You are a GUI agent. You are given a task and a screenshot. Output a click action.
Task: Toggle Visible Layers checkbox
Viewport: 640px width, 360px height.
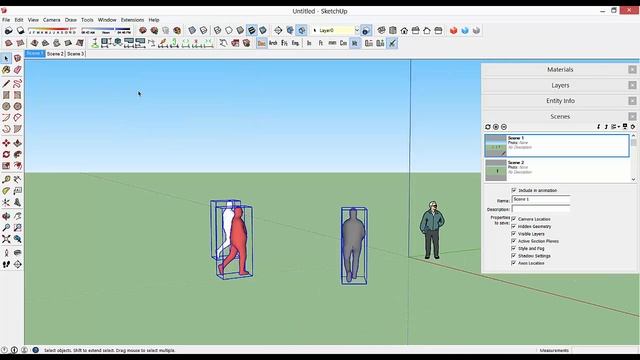pos(514,234)
